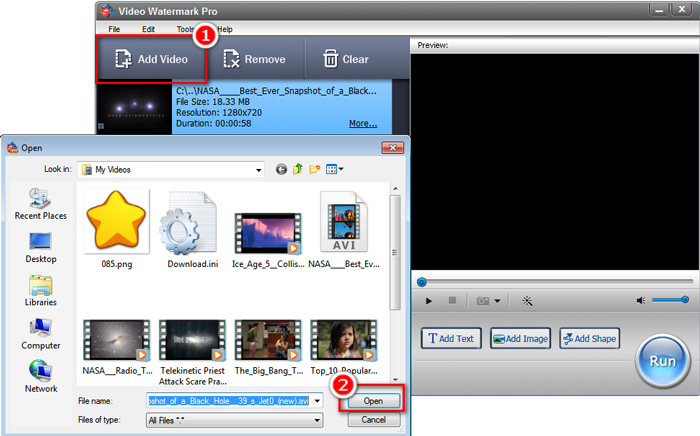The image size is (700, 436).
Task: Go up one folder level
Action: coord(298,169)
